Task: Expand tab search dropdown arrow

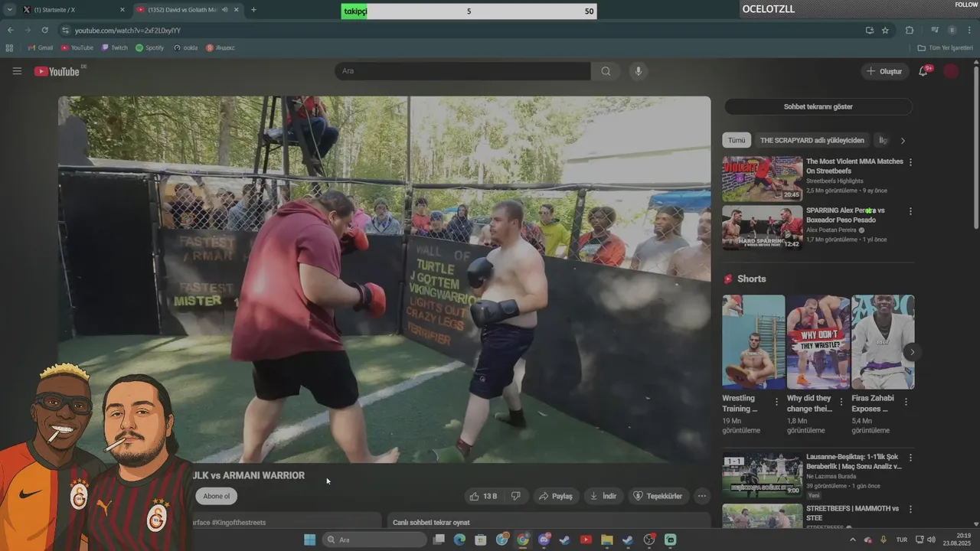Action: (x=10, y=10)
